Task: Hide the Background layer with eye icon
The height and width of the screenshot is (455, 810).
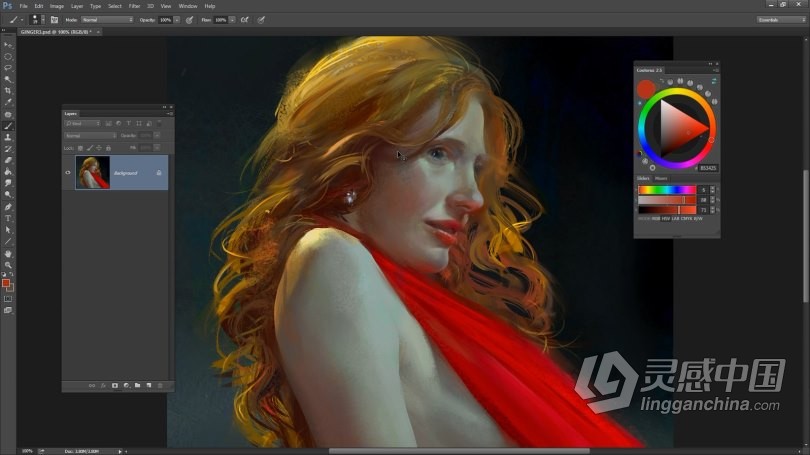Action: point(68,172)
